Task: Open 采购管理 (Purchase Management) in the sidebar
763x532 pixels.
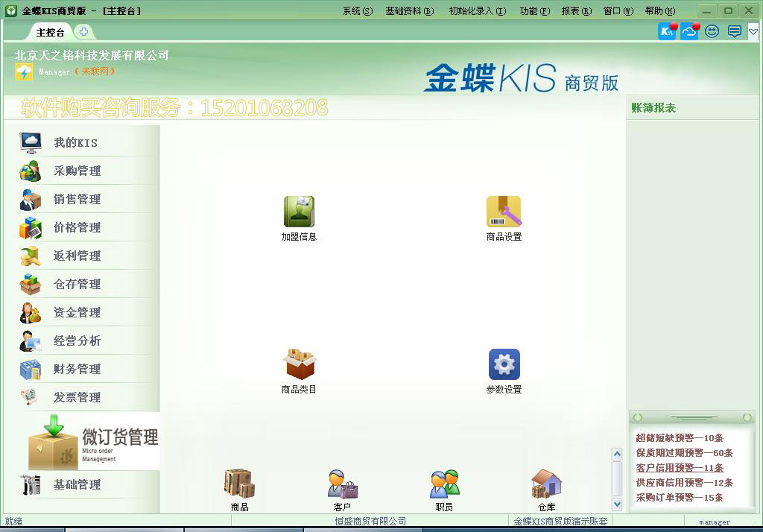Action: pos(67,171)
